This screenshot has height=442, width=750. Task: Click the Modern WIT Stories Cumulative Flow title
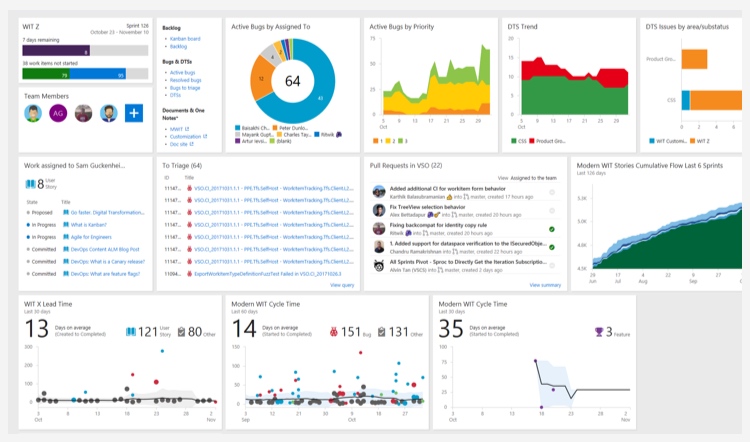(x=650, y=166)
